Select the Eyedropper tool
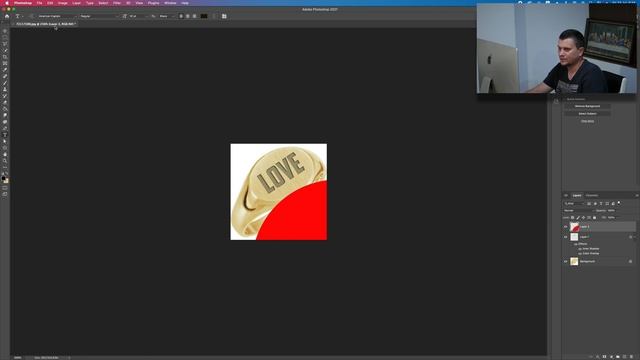The height and width of the screenshot is (360, 640). coord(5,70)
